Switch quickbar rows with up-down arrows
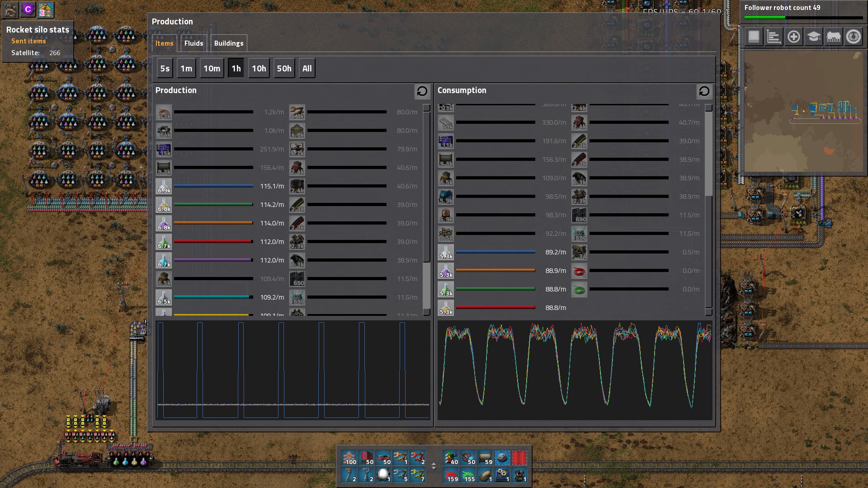Viewport: 868px width, 488px height. click(x=434, y=466)
